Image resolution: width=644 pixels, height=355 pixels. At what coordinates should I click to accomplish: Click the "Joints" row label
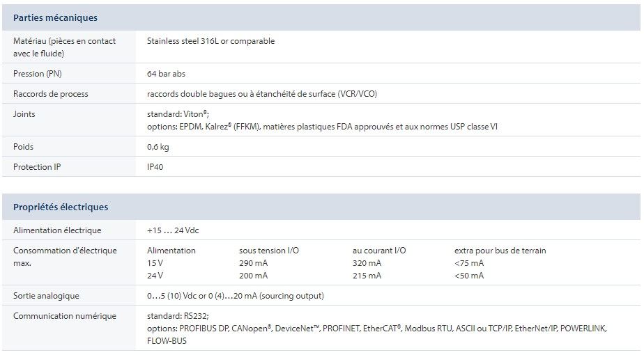24,114
